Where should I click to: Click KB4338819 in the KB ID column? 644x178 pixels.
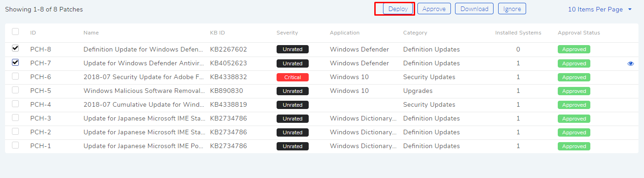click(228, 104)
